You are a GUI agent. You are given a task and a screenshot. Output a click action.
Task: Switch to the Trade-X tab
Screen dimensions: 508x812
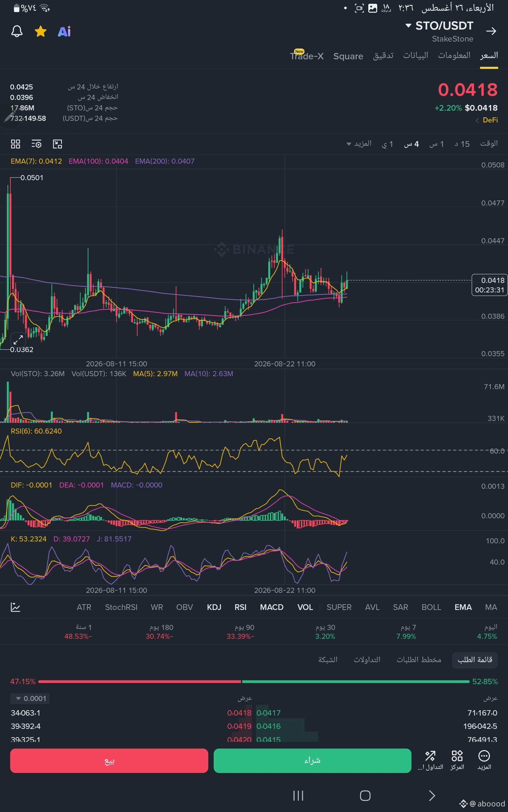[307, 56]
